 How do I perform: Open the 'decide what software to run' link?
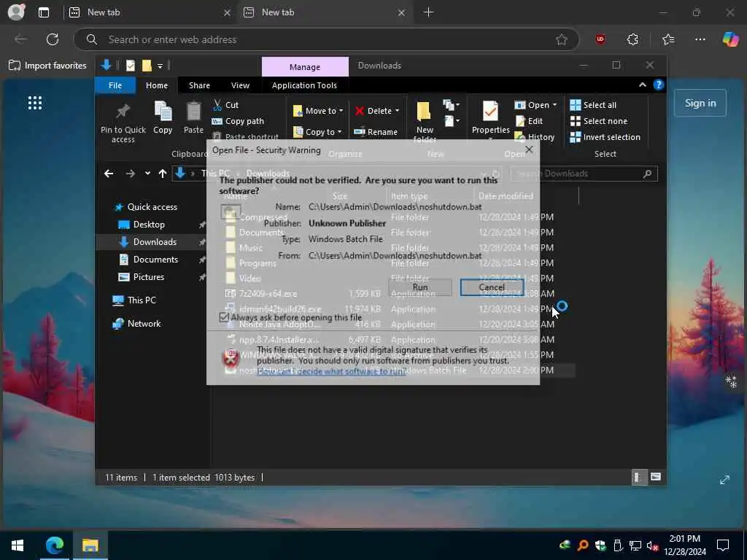point(331,371)
